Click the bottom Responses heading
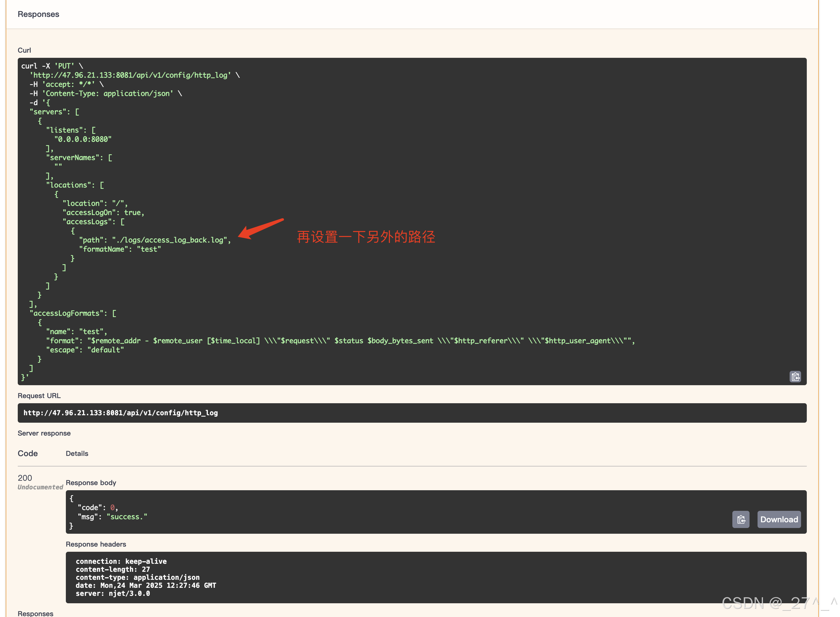840x617 pixels. click(36, 613)
